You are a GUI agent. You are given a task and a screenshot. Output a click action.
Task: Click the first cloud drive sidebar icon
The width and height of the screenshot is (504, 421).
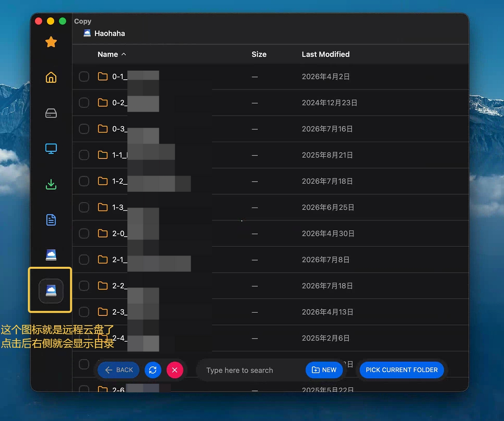[x=51, y=255]
